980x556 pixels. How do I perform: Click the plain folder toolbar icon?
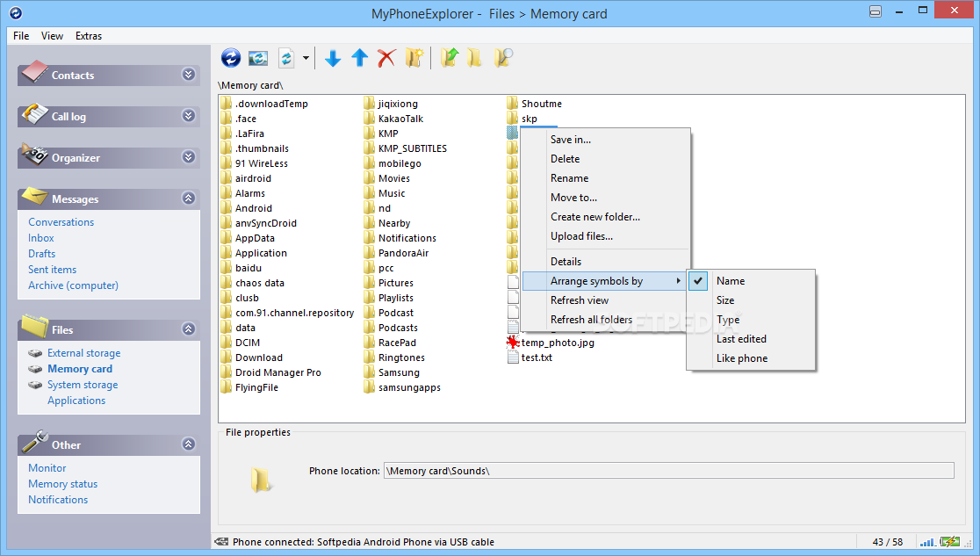click(474, 58)
